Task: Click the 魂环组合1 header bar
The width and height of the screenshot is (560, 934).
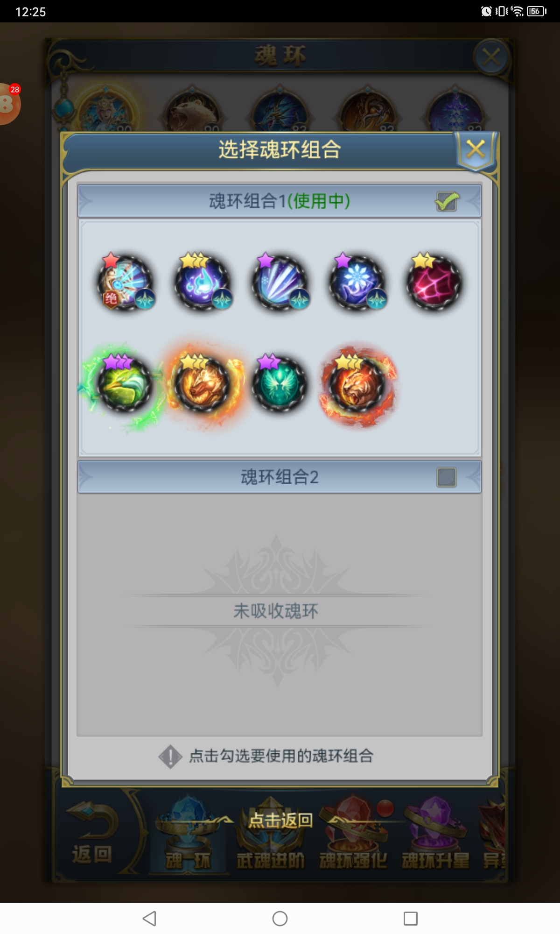Action: click(279, 201)
